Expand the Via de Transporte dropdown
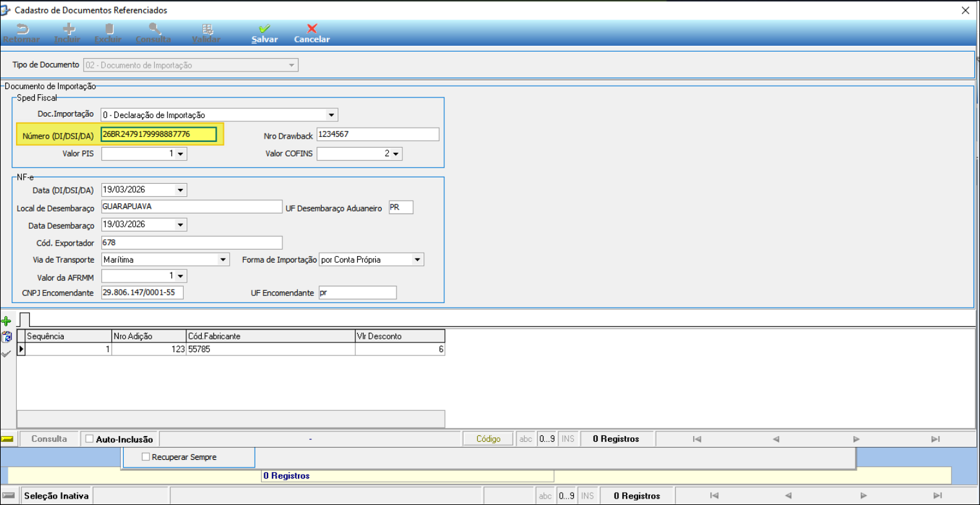This screenshot has width=980, height=505. pyautogui.click(x=223, y=259)
